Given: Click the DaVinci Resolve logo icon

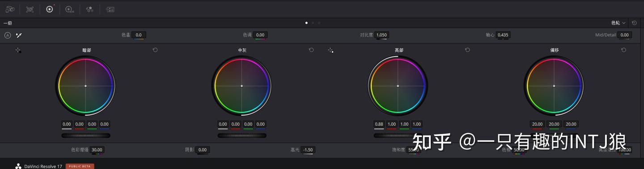Looking at the screenshot, I should point(18,166).
